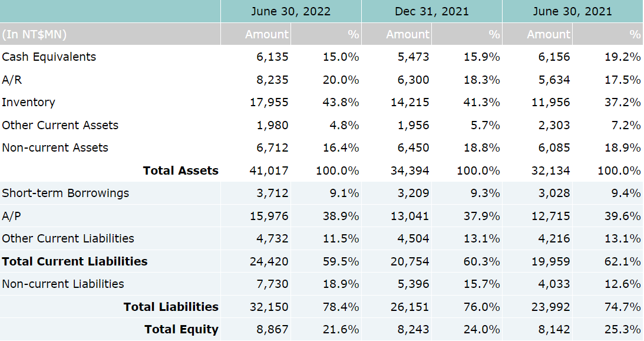Image resolution: width=644 pixels, height=341 pixels.
Task: Select the 62.1% current liabilities percentage
Action: [623, 261]
